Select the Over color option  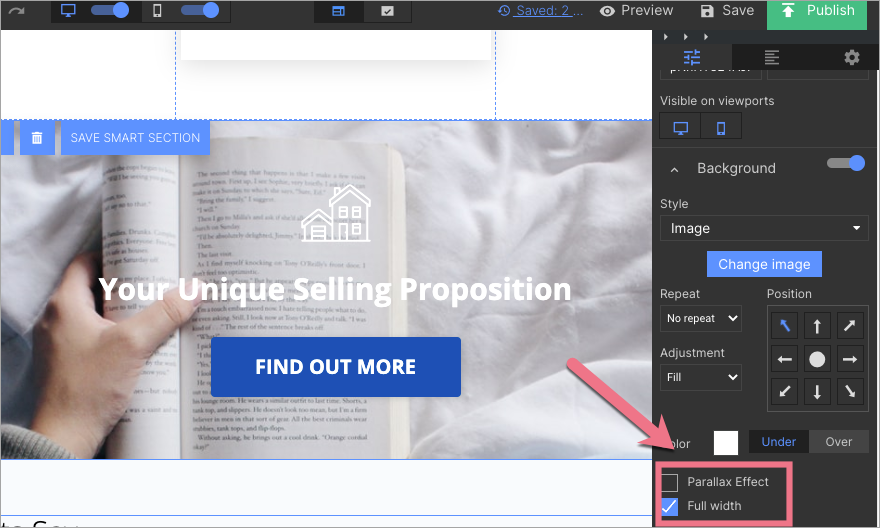[838, 442]
